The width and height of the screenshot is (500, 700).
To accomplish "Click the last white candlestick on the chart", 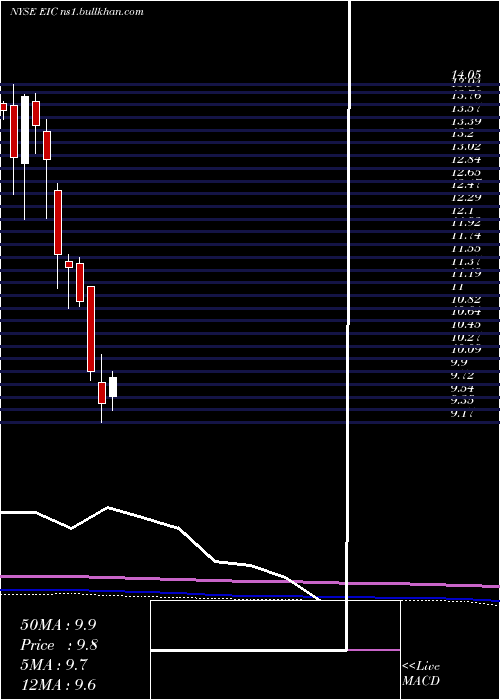I will pyautogui.click(x=113, y=387).
